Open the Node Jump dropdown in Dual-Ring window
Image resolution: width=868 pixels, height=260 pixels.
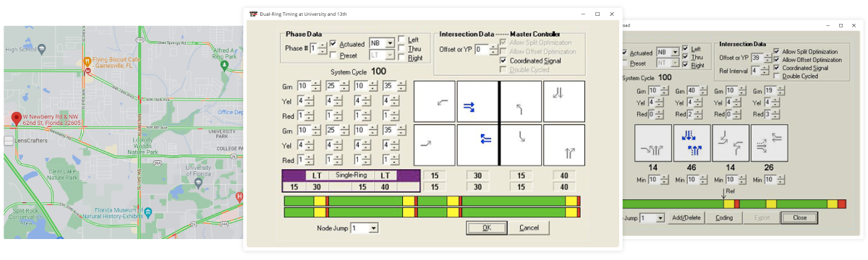coord(373,228)
